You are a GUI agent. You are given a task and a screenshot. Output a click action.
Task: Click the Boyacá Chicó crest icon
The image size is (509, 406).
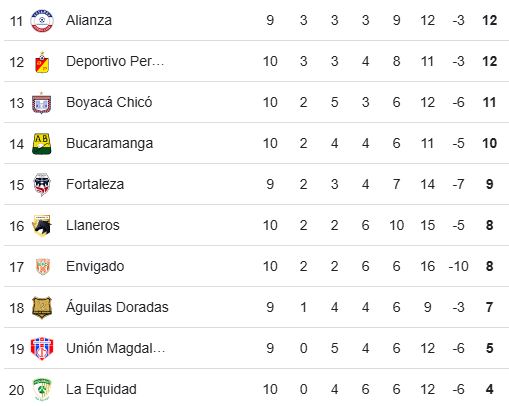pos(42,103)
